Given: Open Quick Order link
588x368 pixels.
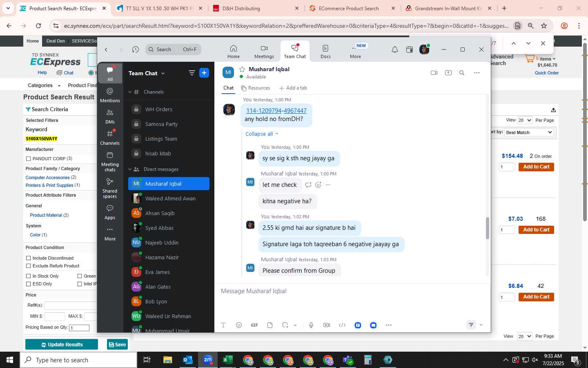Looking at the screenshot, I should (547, 73).
